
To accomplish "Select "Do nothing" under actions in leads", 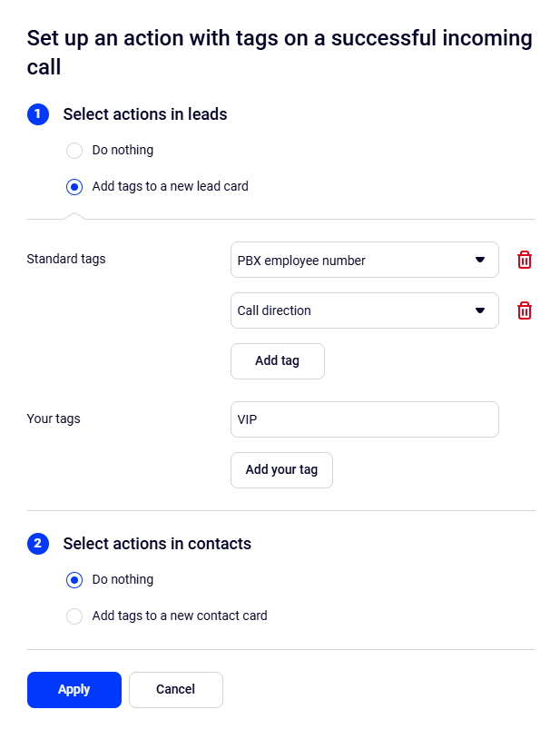I will coord(75,151).
